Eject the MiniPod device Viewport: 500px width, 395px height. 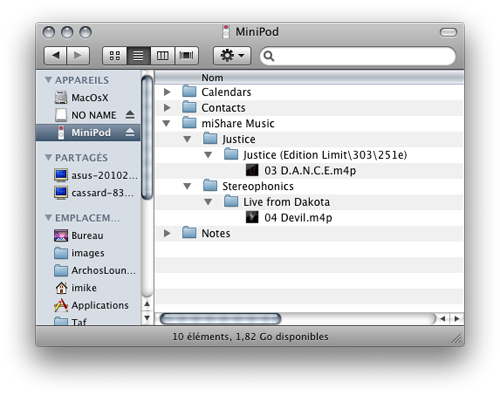point(130,132)
